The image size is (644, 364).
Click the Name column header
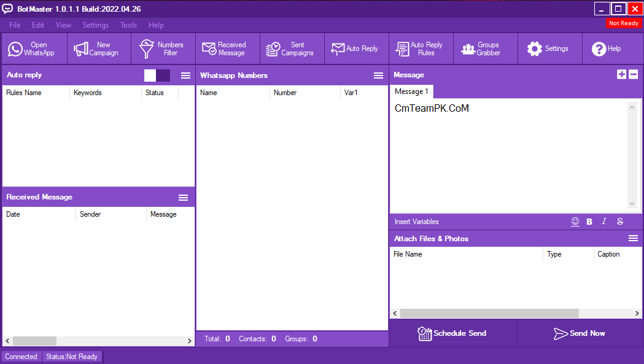click(233, 93)
